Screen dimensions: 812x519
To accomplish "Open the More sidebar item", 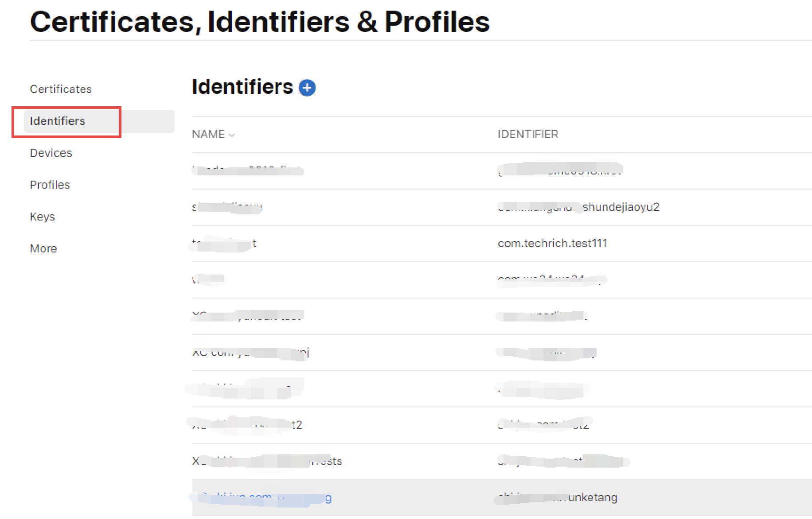I will [43, 248].
